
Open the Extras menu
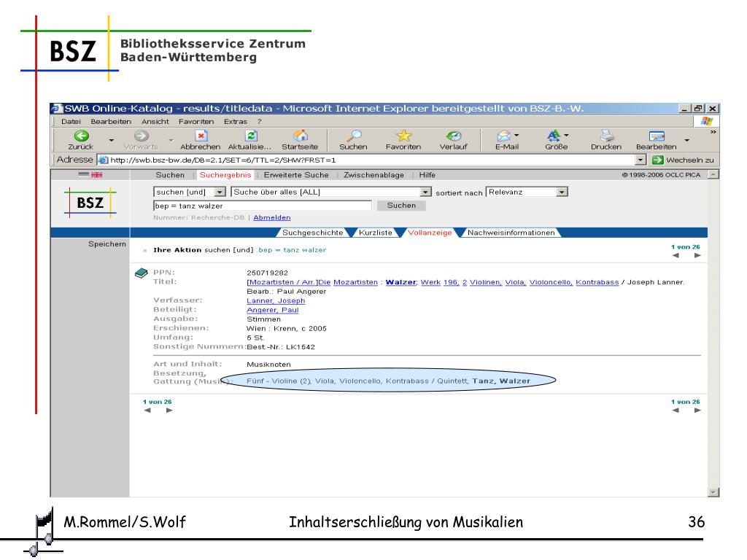click(x=236, y=122)
